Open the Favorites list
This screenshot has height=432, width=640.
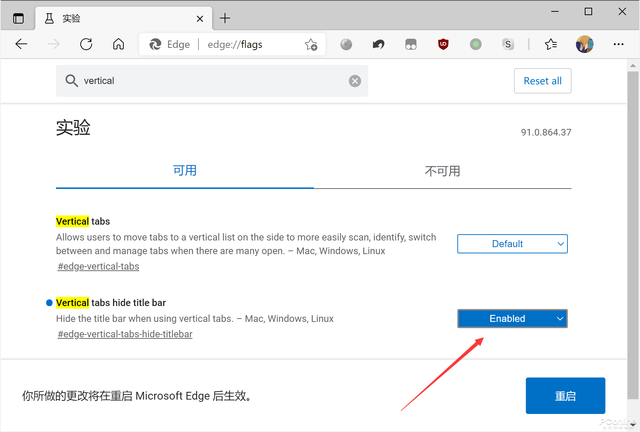(x=551, y=44)
